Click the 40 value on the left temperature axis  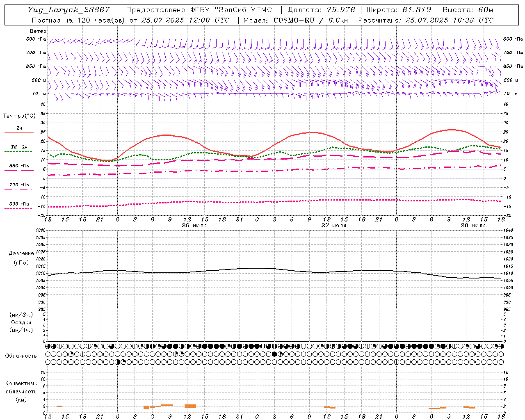(x=43, y=104)
